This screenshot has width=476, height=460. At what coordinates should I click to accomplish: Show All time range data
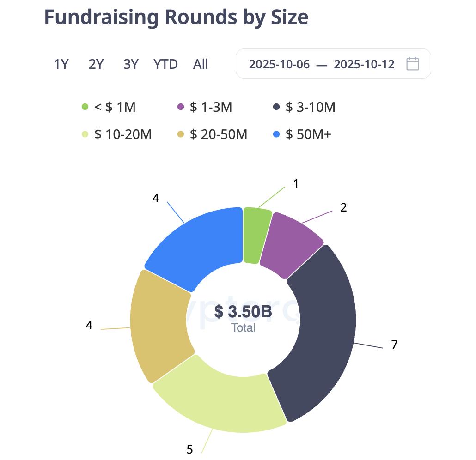201,64
